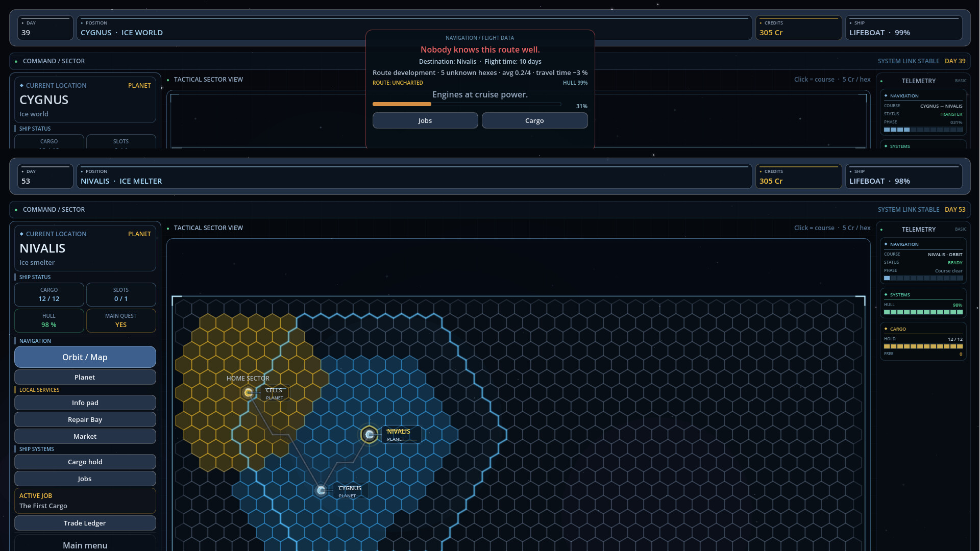Click Jobs in the flight data popup

(x=425, y=120)
